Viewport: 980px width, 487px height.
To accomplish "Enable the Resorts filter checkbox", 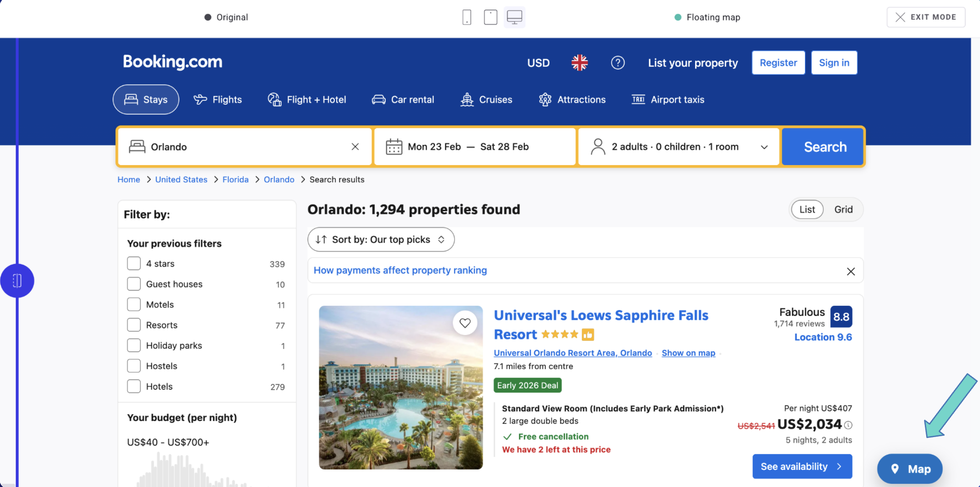I will 134,325.
